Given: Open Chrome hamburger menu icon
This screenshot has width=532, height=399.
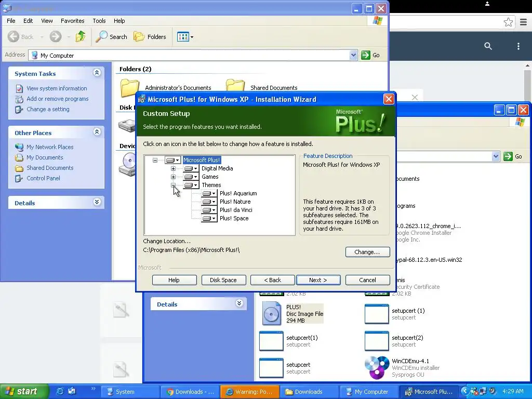Looking at the screenshot, I should point(524,22).
